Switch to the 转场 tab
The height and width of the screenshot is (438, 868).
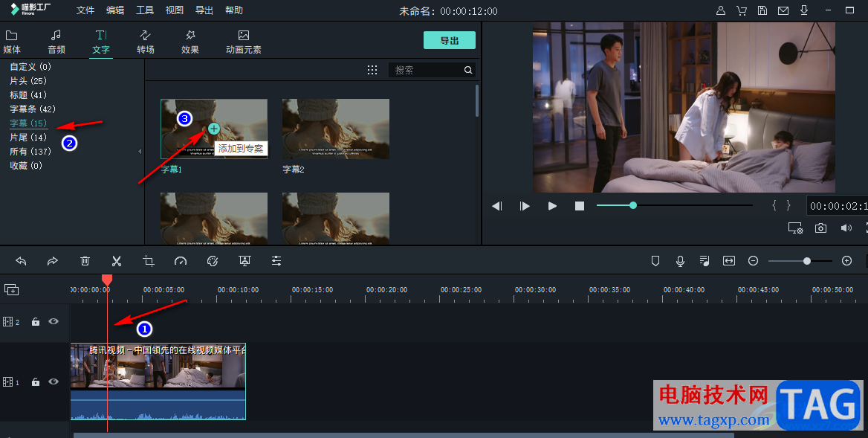pos(146,42)
